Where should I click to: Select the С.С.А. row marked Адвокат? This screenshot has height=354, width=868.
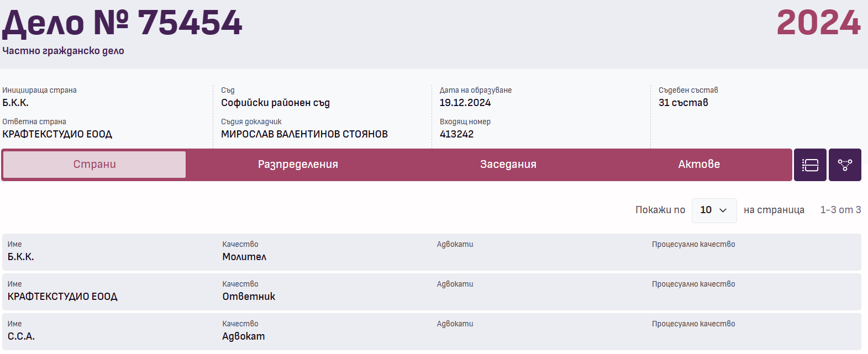tap(431, 331)
